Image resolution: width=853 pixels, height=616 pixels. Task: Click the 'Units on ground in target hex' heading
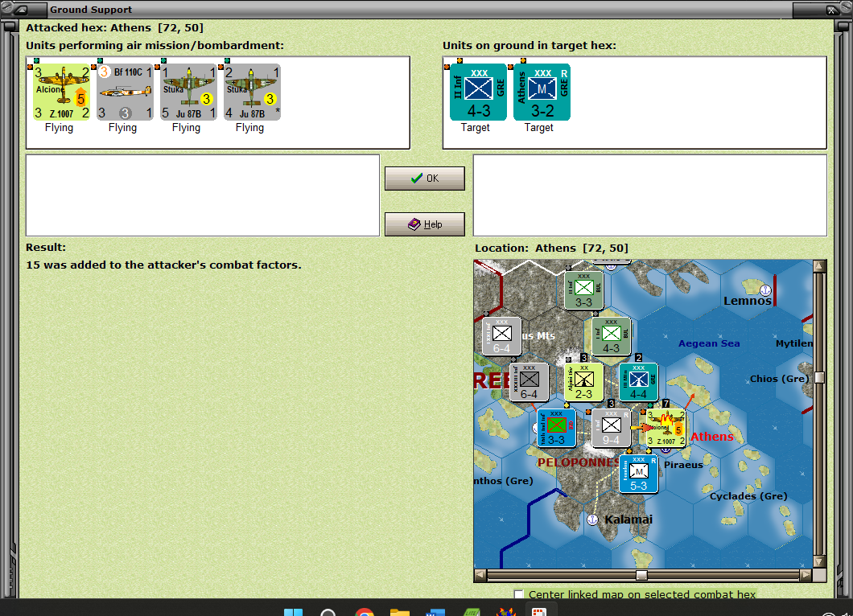(530, 45)
